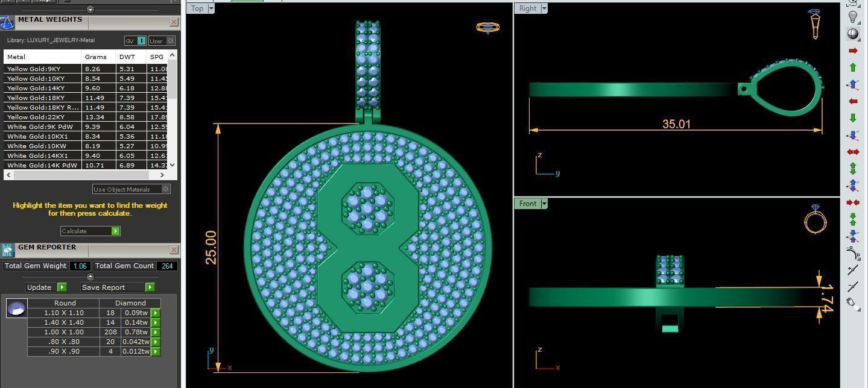Select White Gold:9K PdW row

(86, 127)
